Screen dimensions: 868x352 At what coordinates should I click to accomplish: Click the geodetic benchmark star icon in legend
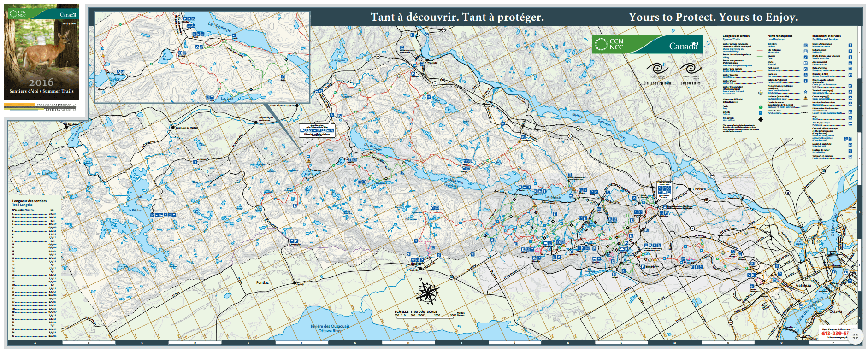point(805,91)
